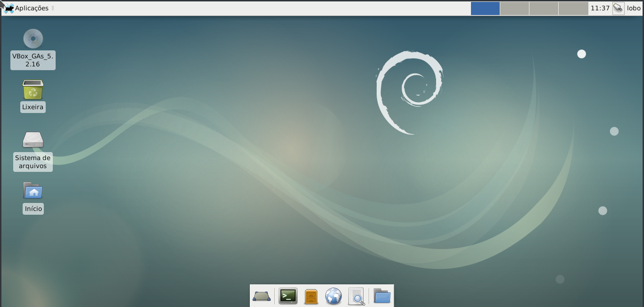Open Lixeira on the desktop
This screenshot has height=307, width=644.
click(33, 89)
